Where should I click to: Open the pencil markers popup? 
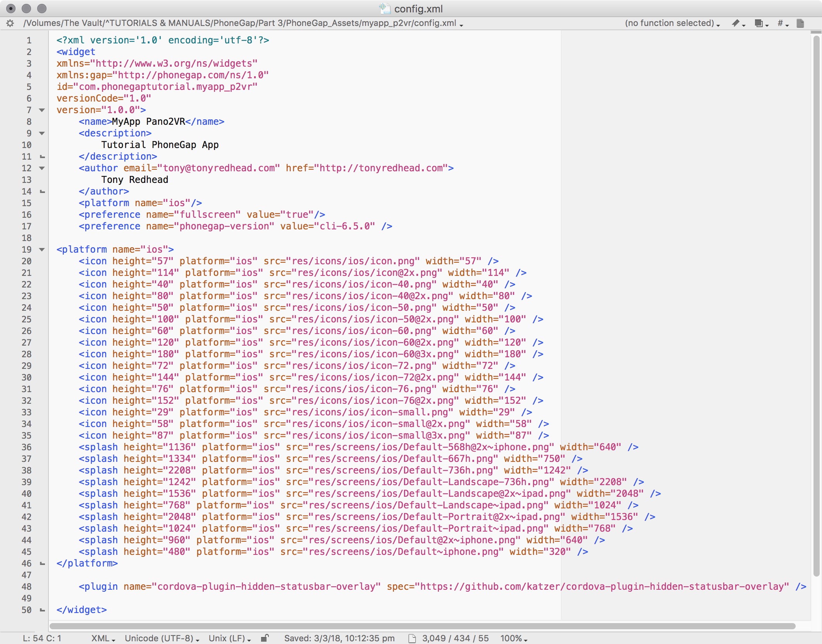(738, 23)
